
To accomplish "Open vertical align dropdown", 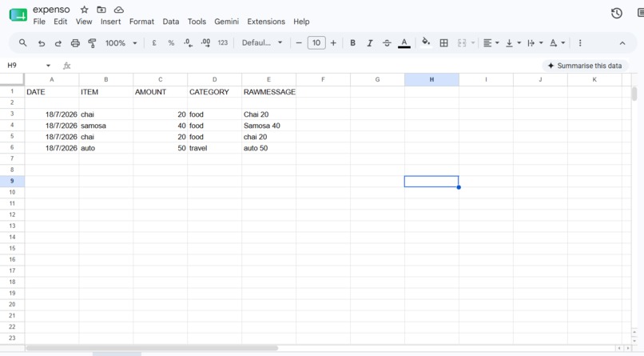I will tap(513, 42).
